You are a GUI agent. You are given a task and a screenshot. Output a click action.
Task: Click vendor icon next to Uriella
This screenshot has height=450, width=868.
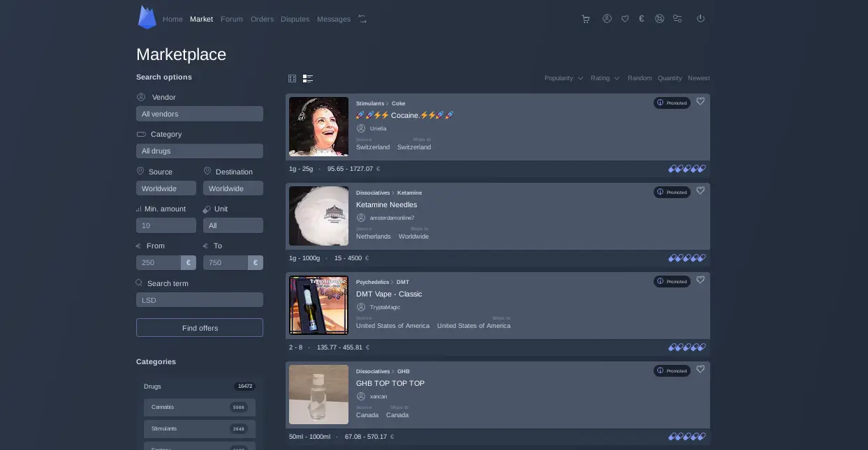361,128
